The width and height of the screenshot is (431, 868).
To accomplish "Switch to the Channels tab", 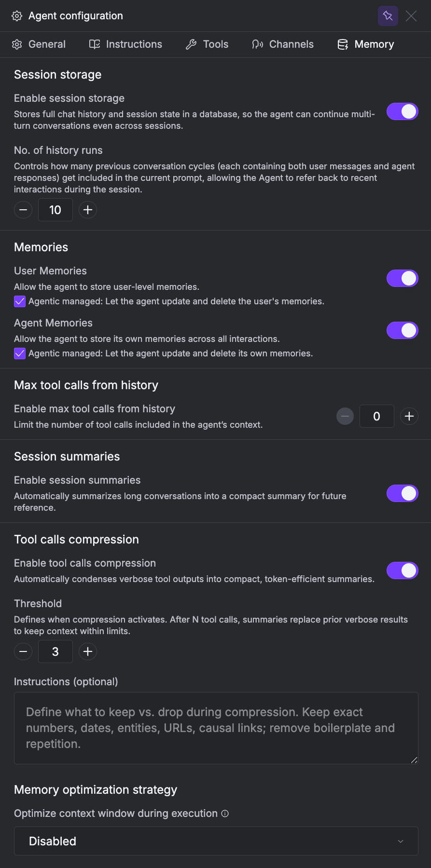I will tap(282, 44).
